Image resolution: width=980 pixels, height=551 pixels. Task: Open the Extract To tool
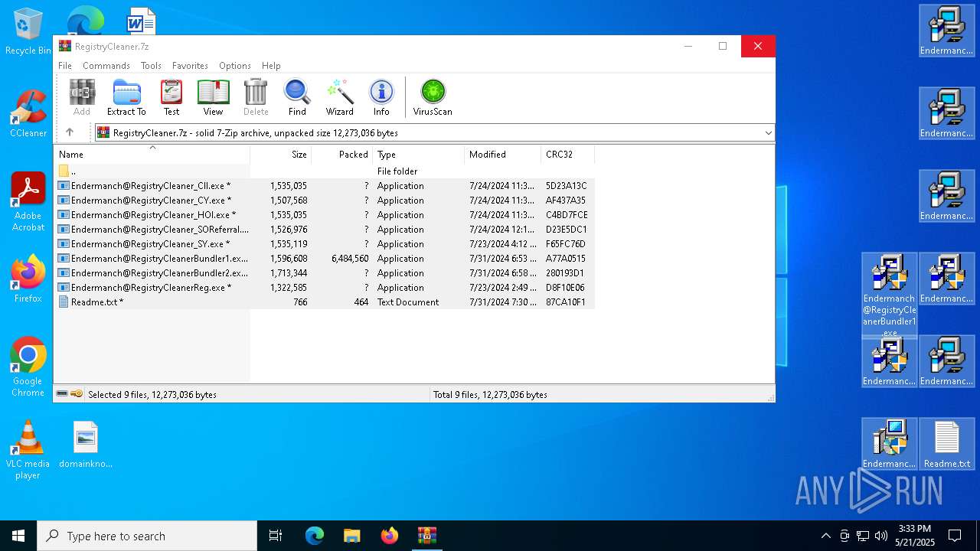click(126, 97)
